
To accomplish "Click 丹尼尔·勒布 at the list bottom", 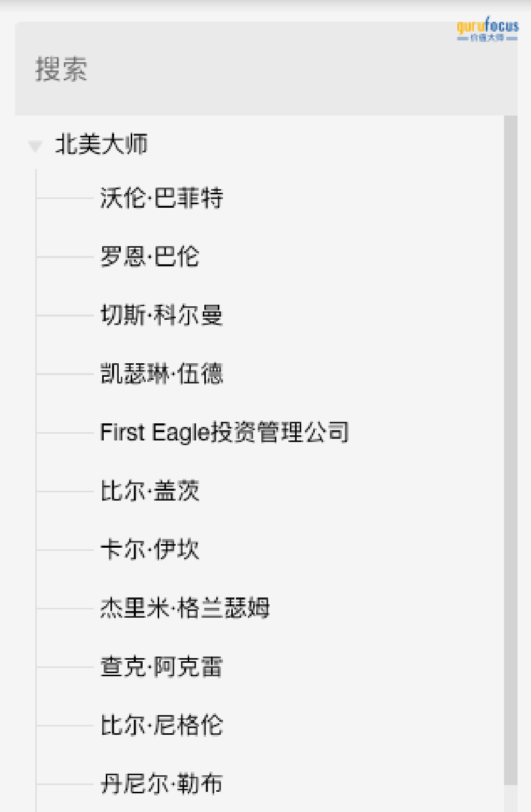I will 162,783.
